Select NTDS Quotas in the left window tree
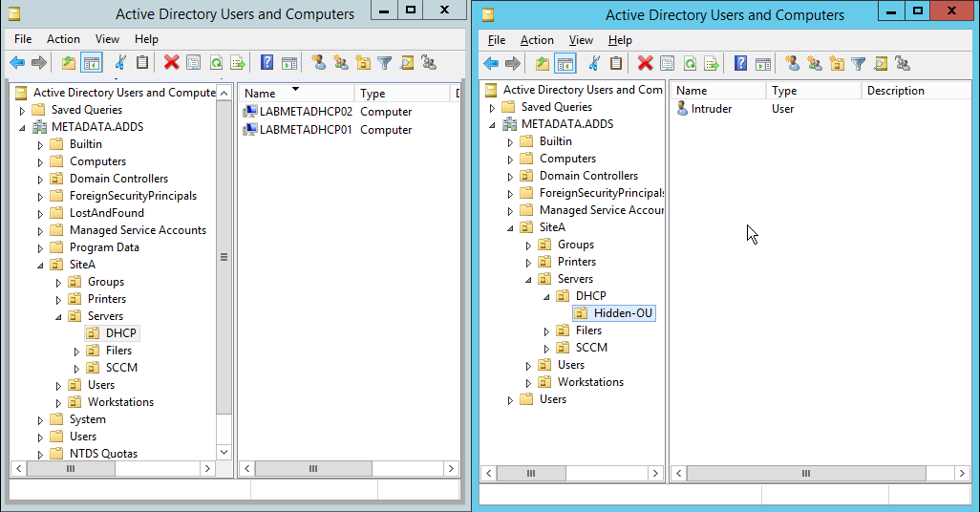Viewport: 980px width, 512px height. (103, 454)
